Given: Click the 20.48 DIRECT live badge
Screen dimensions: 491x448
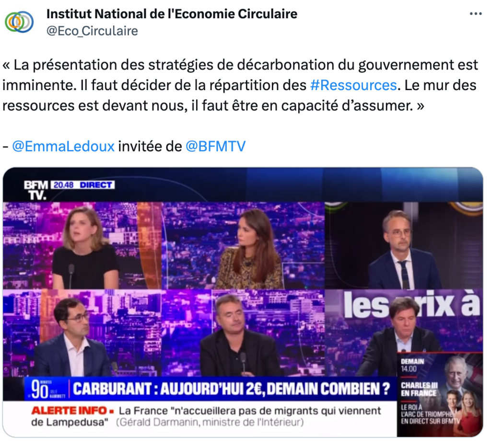Looking at the screenshot, I should (x=82, y=185).
